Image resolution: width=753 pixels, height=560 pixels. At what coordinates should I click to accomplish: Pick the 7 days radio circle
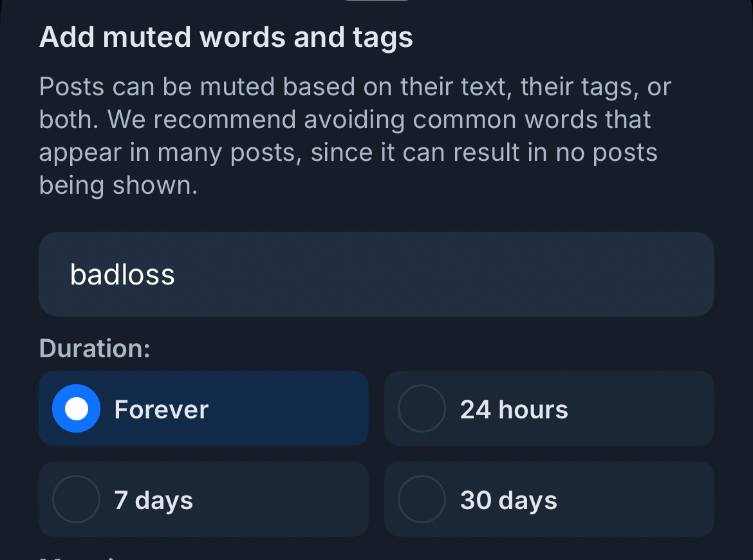[x=76, y=499]
